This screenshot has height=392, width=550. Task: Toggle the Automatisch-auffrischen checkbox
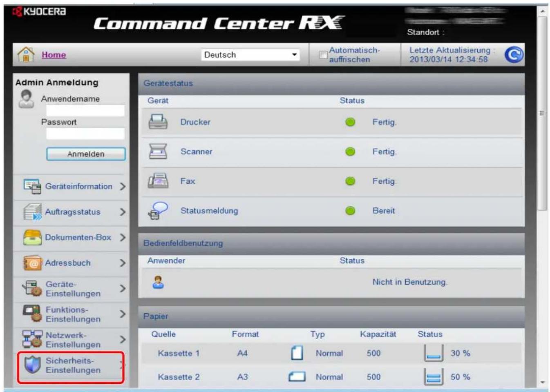click(x=323, y=55)
